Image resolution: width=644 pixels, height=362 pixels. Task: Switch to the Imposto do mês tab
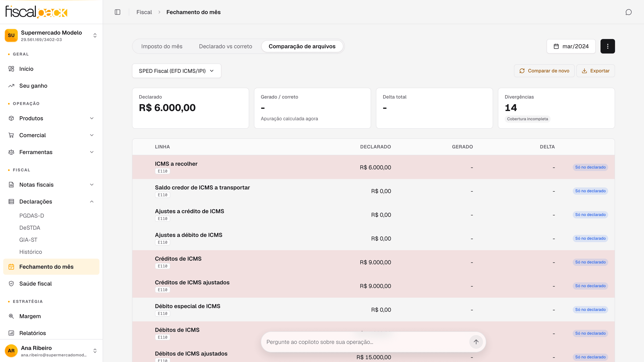click(162, 46)
